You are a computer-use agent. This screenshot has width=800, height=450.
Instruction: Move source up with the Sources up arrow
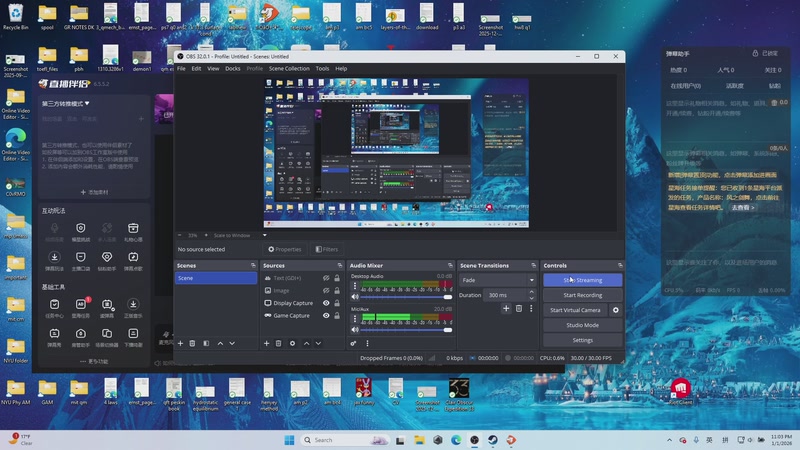tap(307, 343)
